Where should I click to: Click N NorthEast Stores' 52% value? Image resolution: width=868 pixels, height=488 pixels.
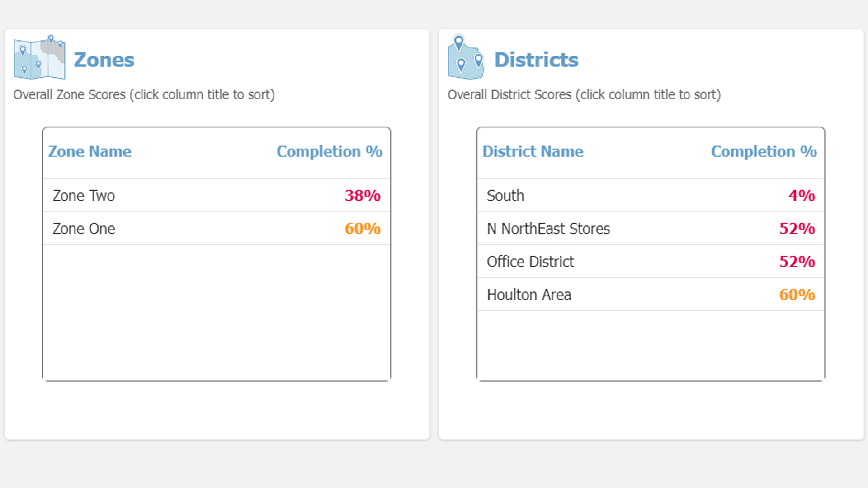click(x=797, y=229)
